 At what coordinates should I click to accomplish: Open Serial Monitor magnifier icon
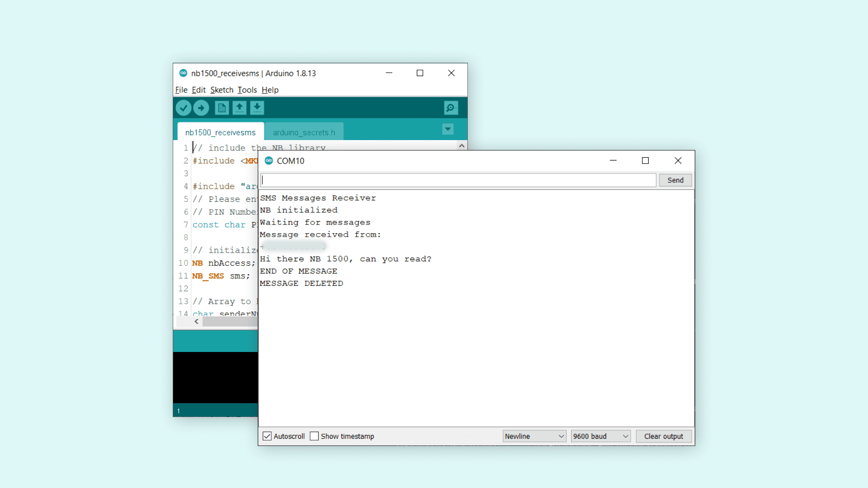tap(451, 108)
